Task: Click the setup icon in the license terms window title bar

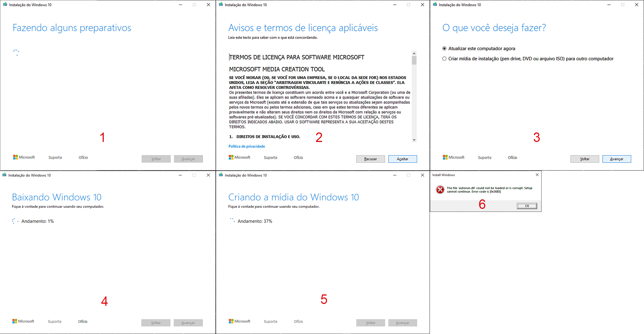Action: tap(221, 5)
